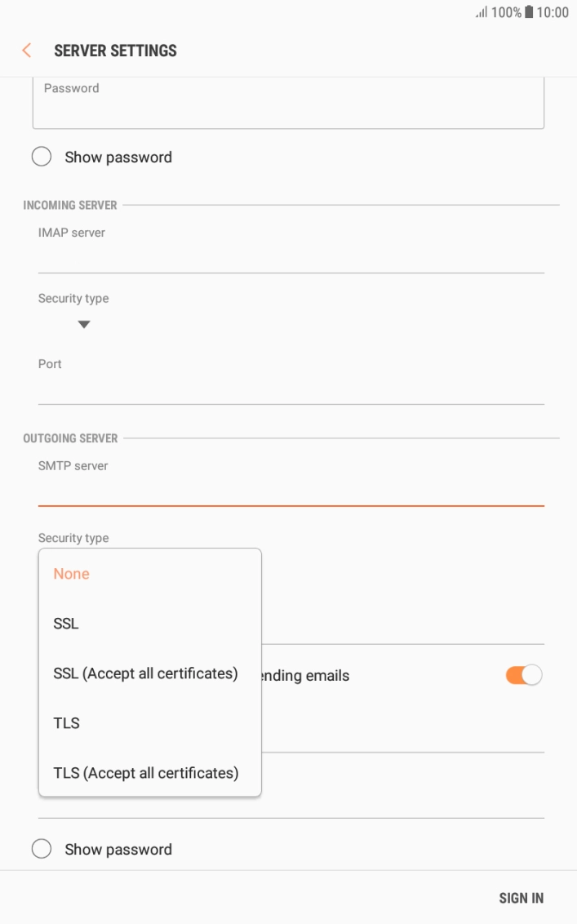The width and height of the screenshot is (577, 924).
Task: Enable Show password at the top
Action: [42, 156]
